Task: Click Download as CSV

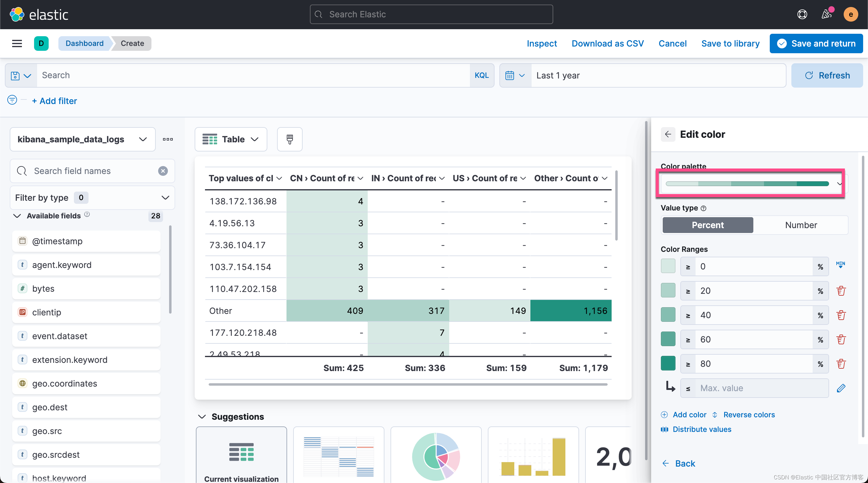Action: (x=608, y=43)
